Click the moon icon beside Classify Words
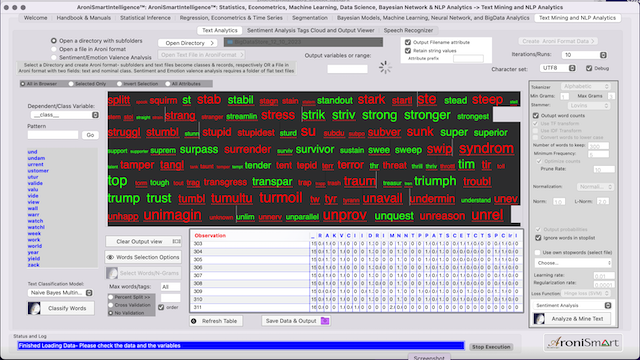The image size is (640, 360). pos(34,308)
